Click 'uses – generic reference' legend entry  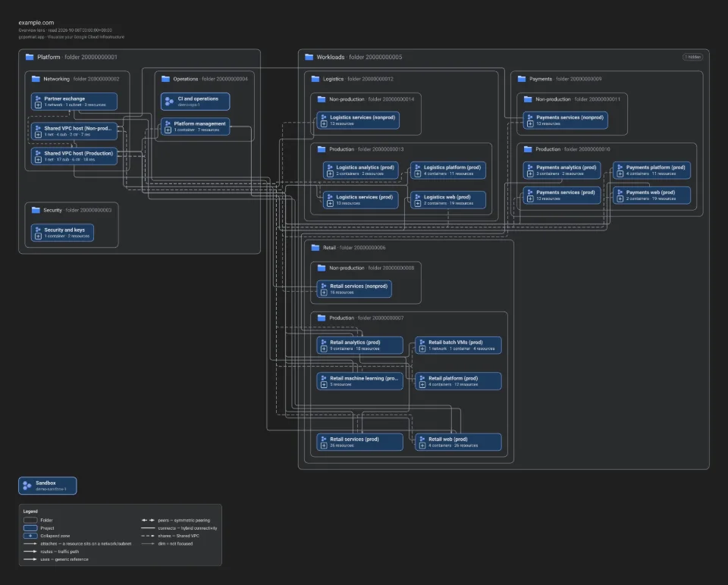pos(55,559)
